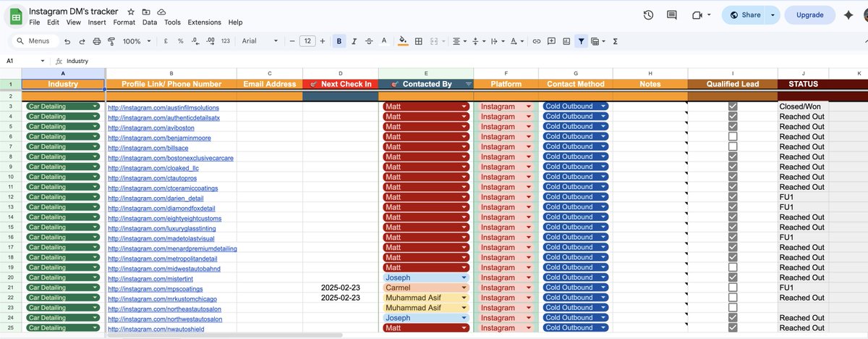Open the Edit menu
Screen dimensions: 868x339
(54, 22)
